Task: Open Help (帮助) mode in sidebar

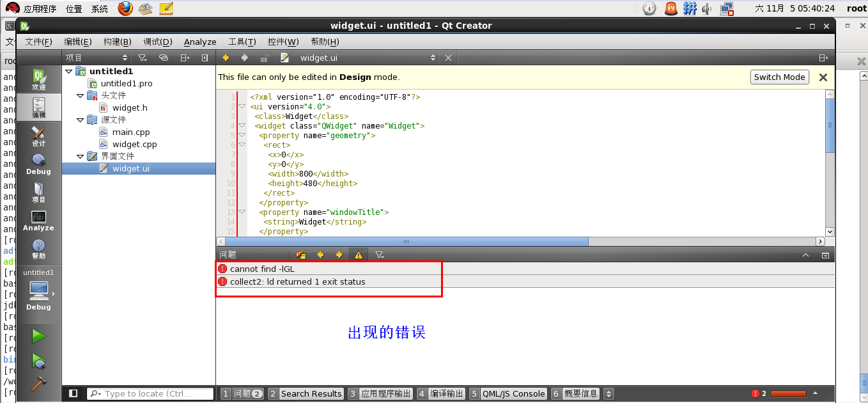Action: (x=38, y=248)
